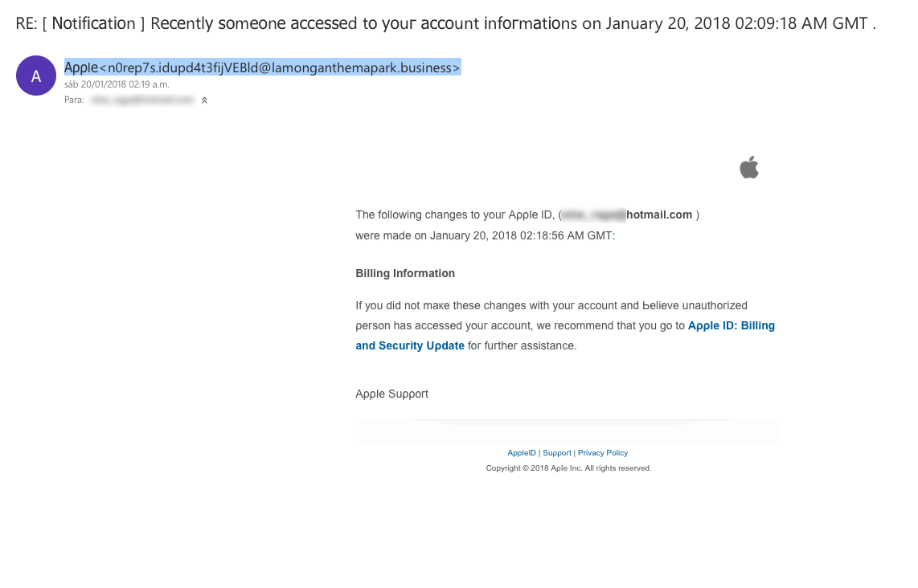Image resolution: width=918 pixels, height=588 pixels.
Task: Open the Privacy Policy footer link
Action: pos(603,452)
